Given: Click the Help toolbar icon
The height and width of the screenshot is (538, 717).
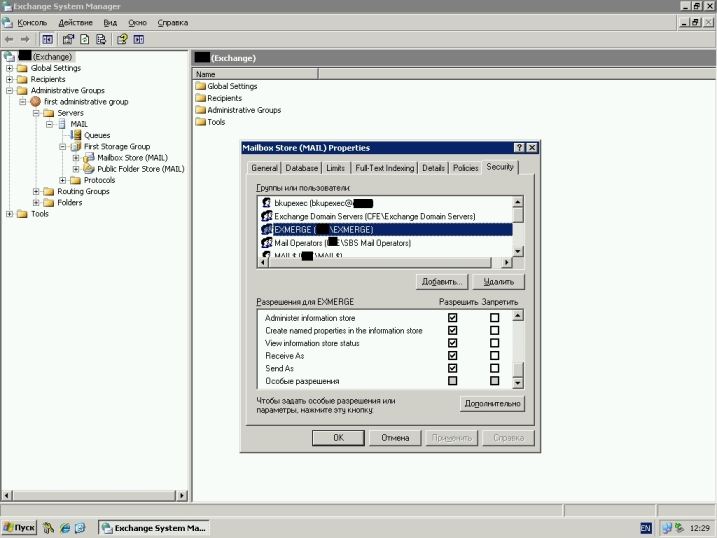Looking at the screenshot, I should click(122, 40).
